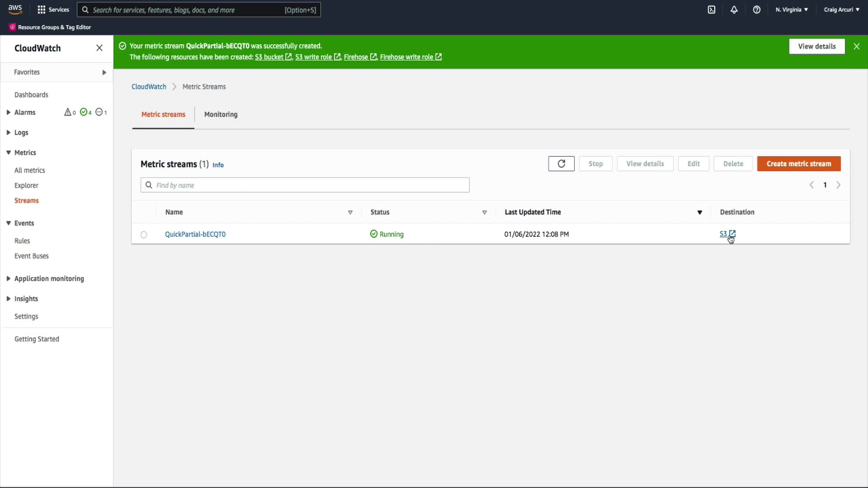The height and width of the screenshot is (488, 868).
Task: Expand the Alarms section in sidebar
Action: pyautogui.click(x=9, y=113)
